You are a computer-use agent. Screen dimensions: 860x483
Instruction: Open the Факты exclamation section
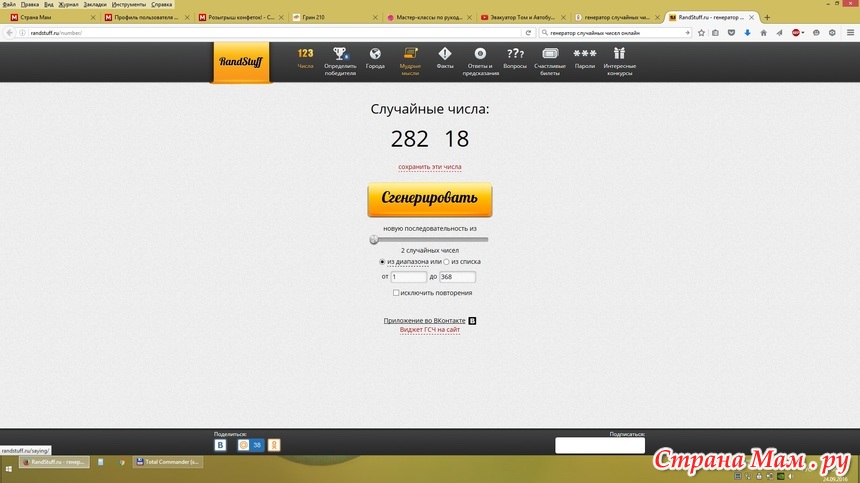[x=445, y=58]
